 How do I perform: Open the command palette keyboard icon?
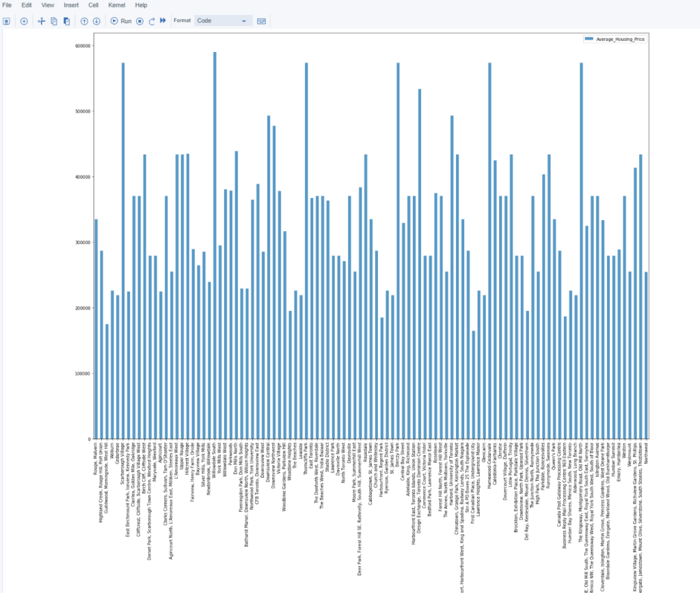pos(262,21)
